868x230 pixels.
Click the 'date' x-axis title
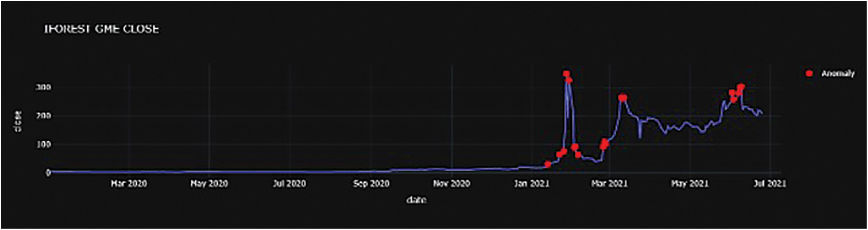(416, 200)
